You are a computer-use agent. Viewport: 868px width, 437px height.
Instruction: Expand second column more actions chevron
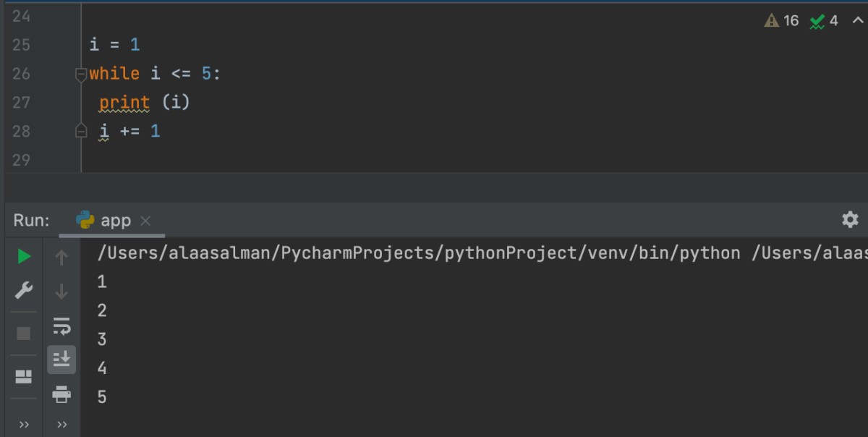point(61,424)
